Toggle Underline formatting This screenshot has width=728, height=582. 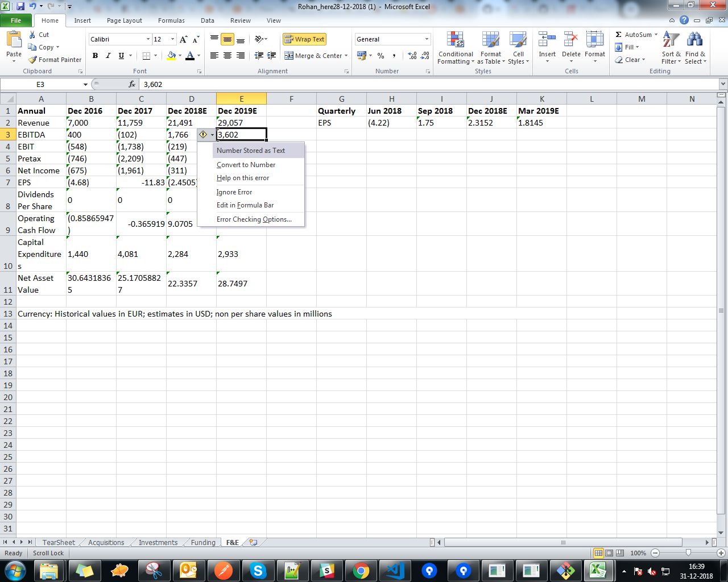pos(121,56)
